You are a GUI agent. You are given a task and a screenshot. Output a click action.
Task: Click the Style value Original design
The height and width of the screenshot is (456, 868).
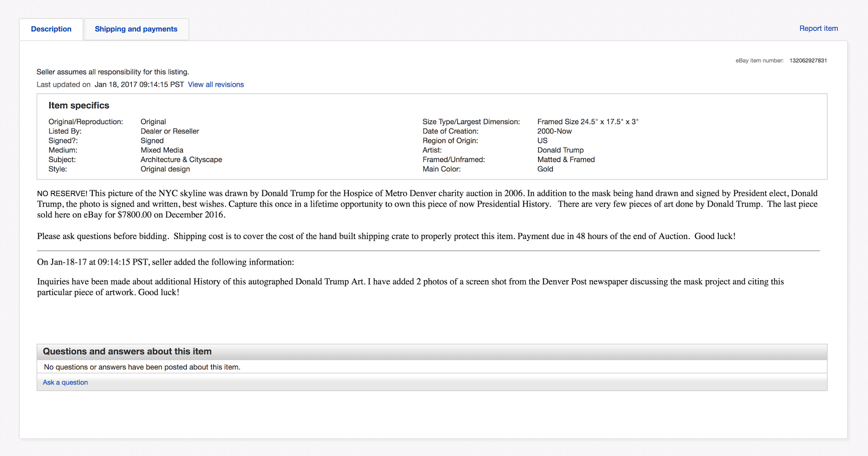165,169
